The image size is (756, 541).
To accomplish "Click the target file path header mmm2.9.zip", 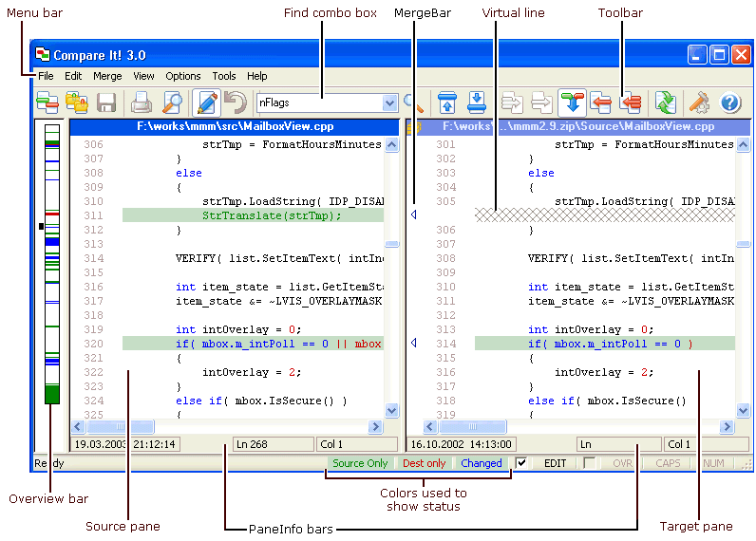I will coord(578,126).
